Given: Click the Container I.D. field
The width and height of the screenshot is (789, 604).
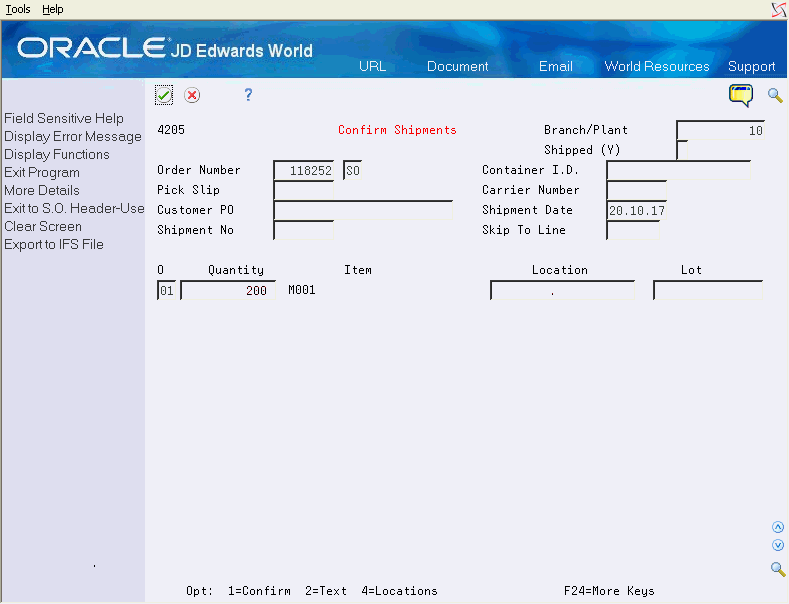Looking at the screenshot, I should [679, 170].
